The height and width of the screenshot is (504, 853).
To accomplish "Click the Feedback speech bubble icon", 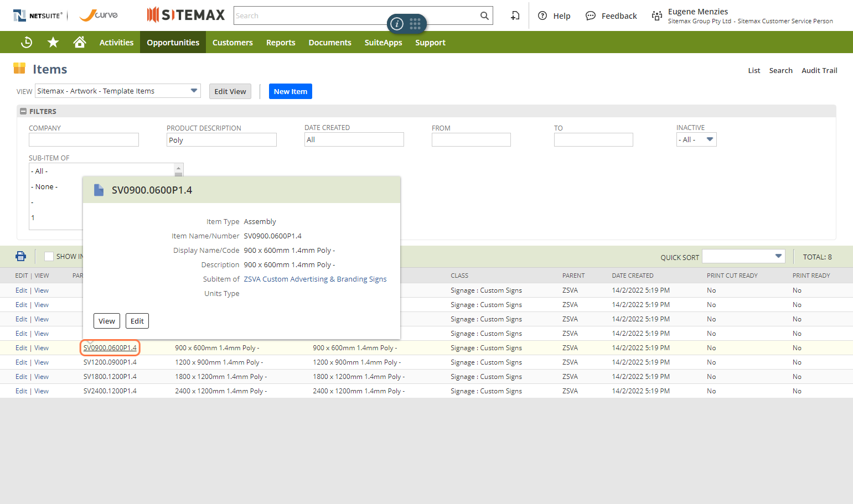I will (x=591, y=16).
